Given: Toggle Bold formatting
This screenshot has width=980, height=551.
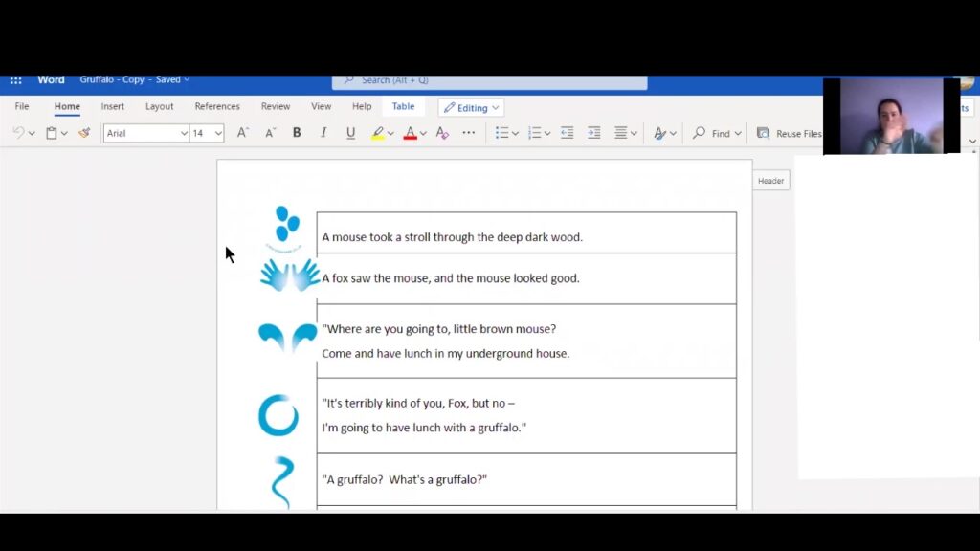Looking at the screenshot, I should tap(297, 132).
